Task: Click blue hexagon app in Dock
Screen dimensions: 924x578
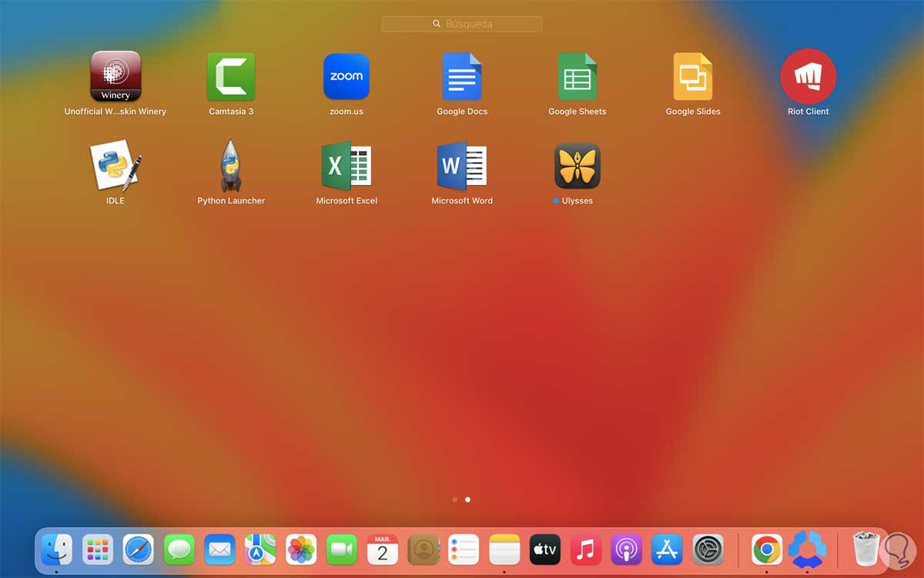Action: (808, 549)
